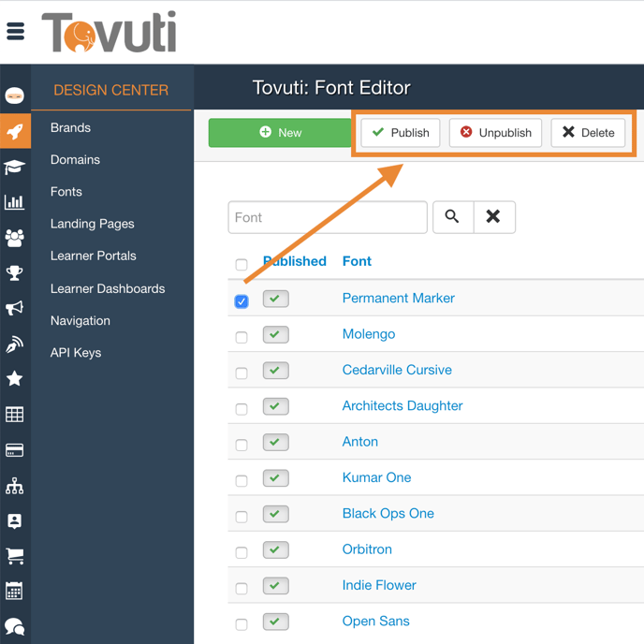
Task: Click the magnifier search button
Action: click(452, 217)
